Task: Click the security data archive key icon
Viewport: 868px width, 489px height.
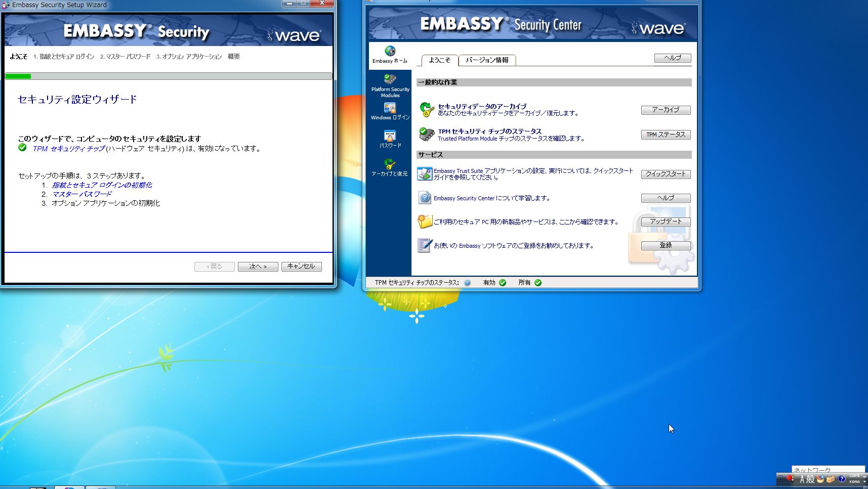Action: coord(427,109)
